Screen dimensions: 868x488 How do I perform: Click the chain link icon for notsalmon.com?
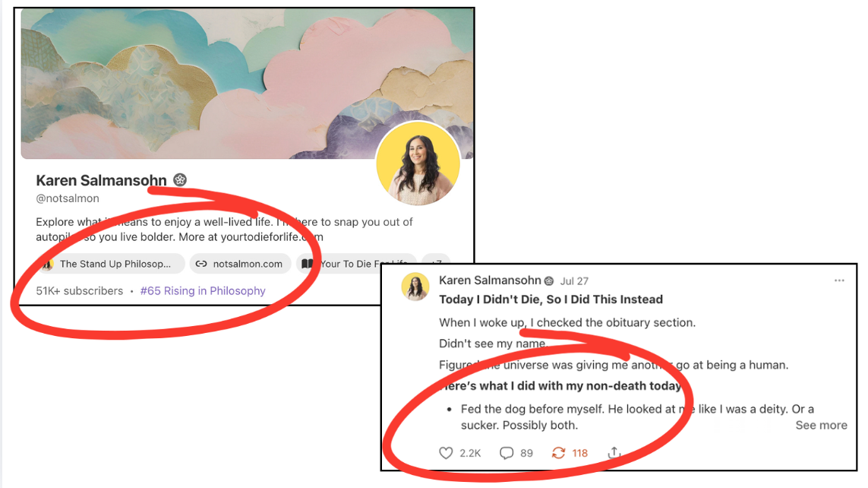[x=201, y=265]
